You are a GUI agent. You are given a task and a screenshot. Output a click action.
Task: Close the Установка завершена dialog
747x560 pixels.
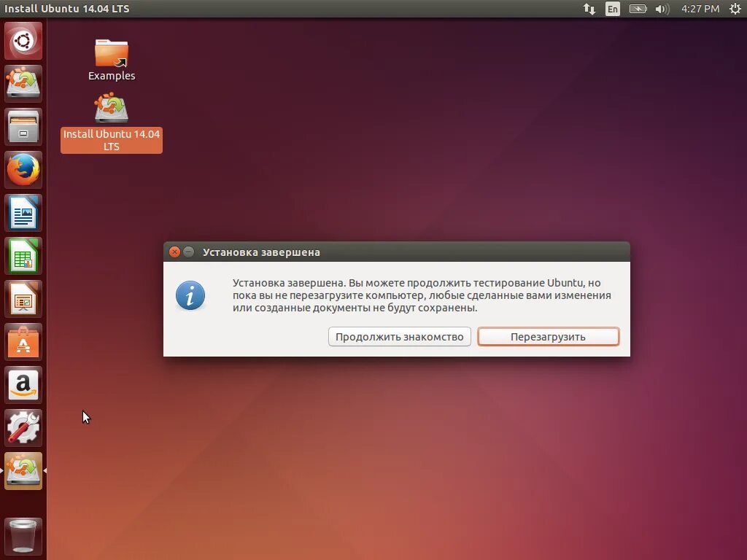pos(174,252)
